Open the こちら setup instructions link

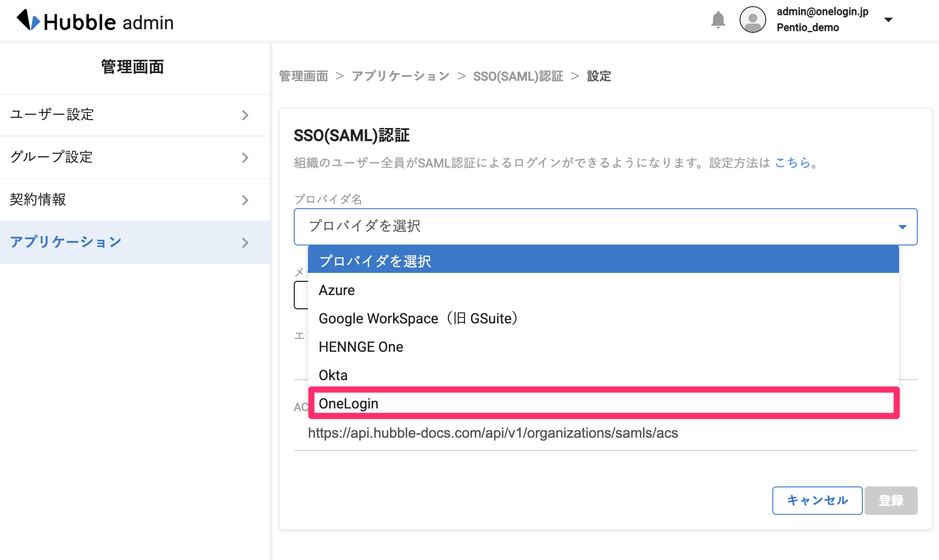coord(792,163)
